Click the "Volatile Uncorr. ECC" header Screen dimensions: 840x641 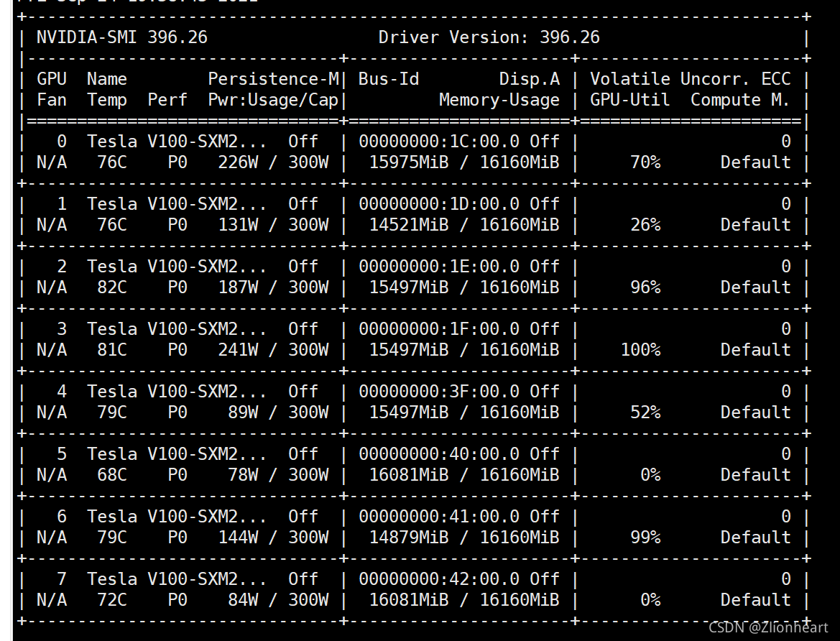[690, 79]
